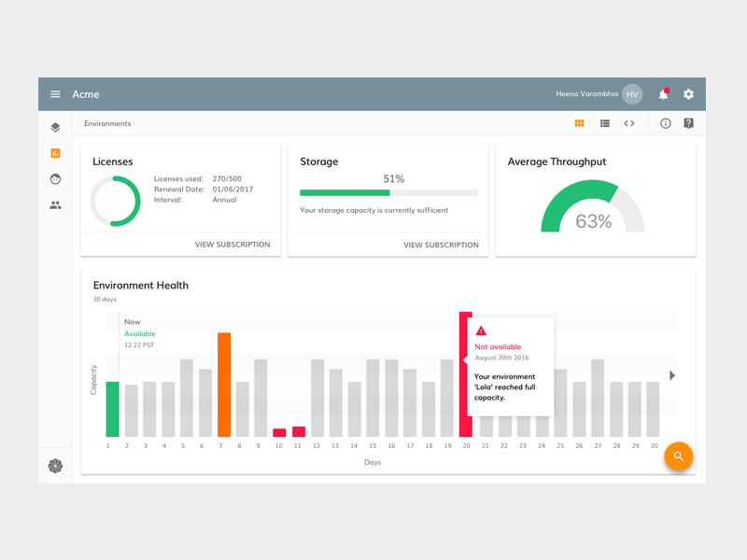
Task: Click the notifications bell icon
Action: coord(663,94)
